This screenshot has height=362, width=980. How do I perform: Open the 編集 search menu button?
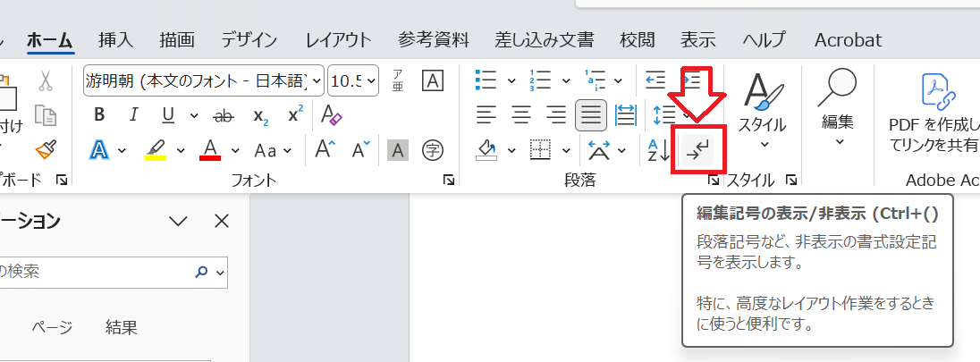click(838, 106)
